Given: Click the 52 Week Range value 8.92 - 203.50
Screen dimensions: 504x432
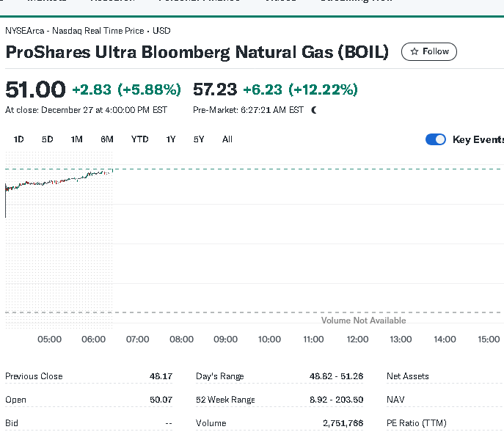Looking at the screenshot, I should pos(336,400).
